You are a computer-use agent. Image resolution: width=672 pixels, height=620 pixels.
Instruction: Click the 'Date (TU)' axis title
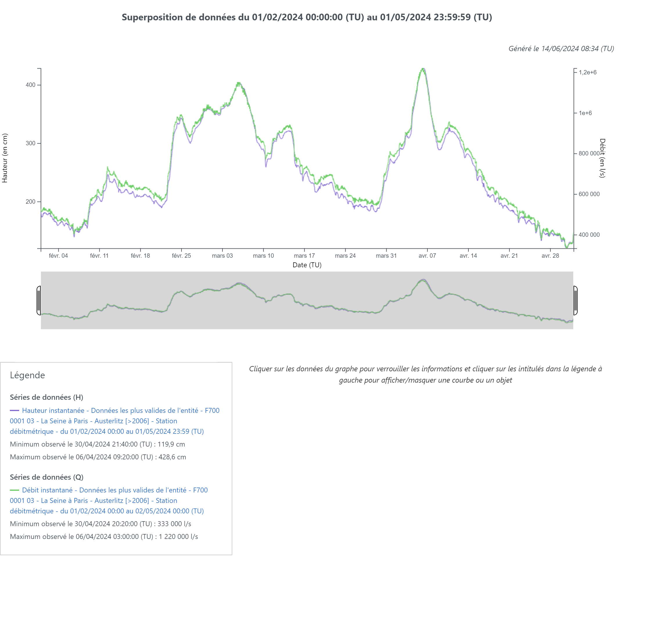(307, 265)
